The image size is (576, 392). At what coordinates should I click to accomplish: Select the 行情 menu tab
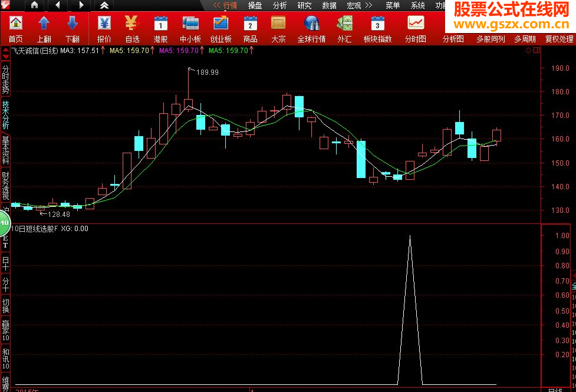231,5
